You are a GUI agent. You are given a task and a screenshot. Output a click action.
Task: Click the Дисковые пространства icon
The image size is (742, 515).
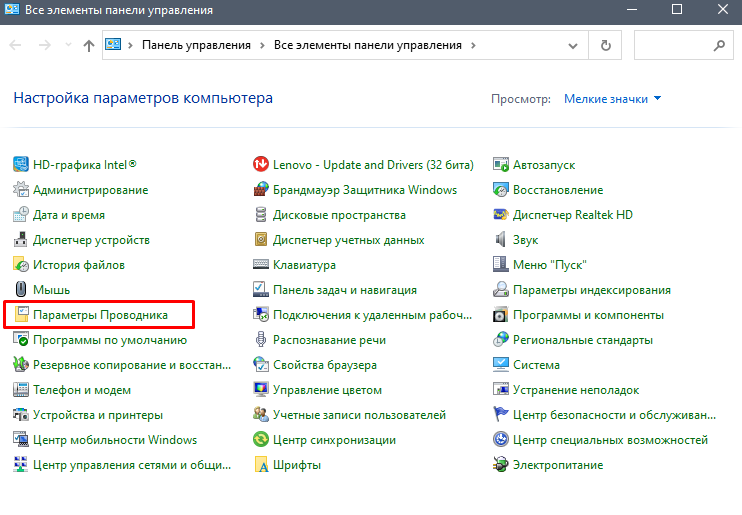(261, 215)
